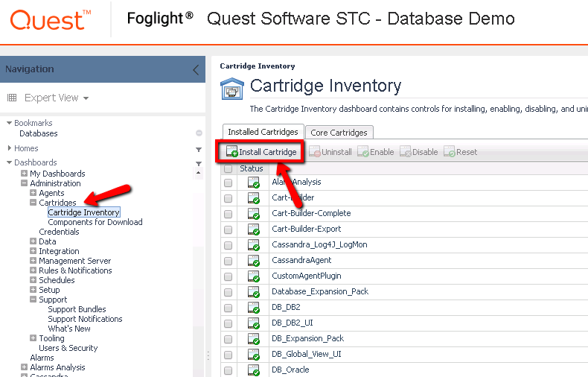
Task: Expand the My Dashboards node
Action: [x=24, y=173]
